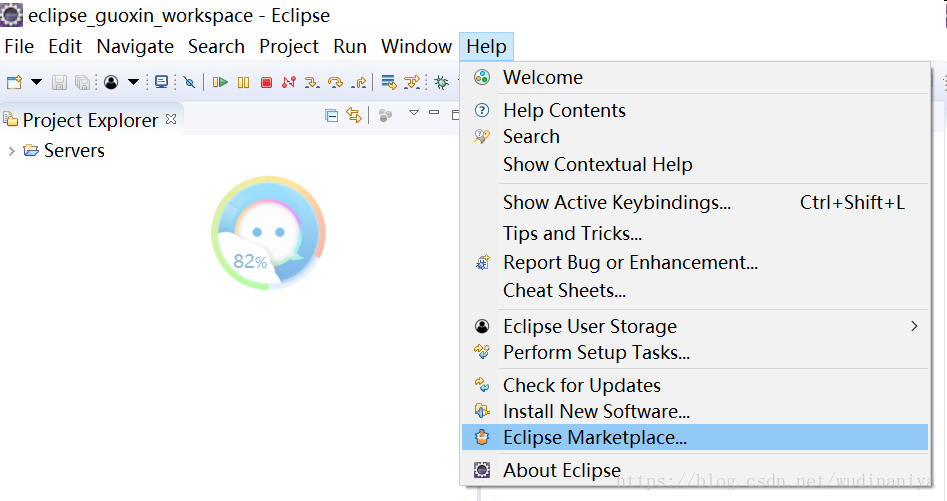Select Install New Software
Screen dimensions: 947x501
click(695, 411)
